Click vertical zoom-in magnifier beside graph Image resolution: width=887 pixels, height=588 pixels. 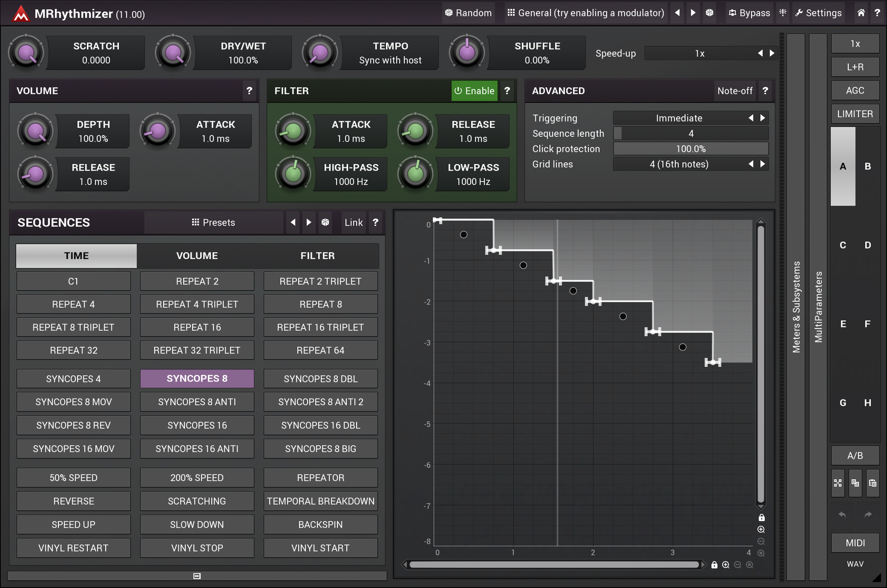tap(761, 529)
